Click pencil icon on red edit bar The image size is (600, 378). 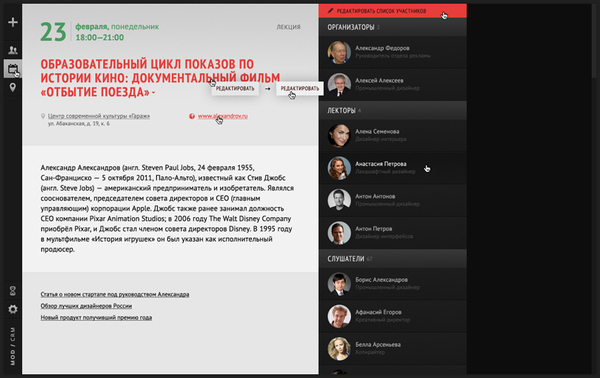coord(331,11)
